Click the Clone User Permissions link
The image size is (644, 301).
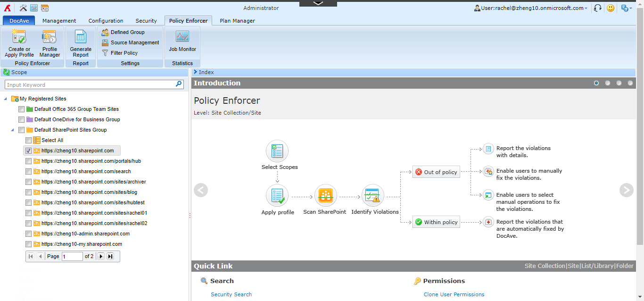tap(454, 294)
